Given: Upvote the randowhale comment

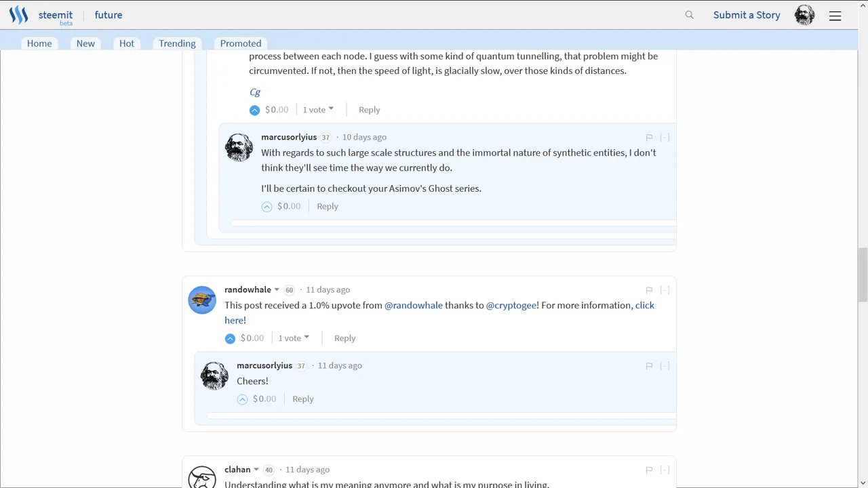Looking at the screenshot, I should pos(231,338).
